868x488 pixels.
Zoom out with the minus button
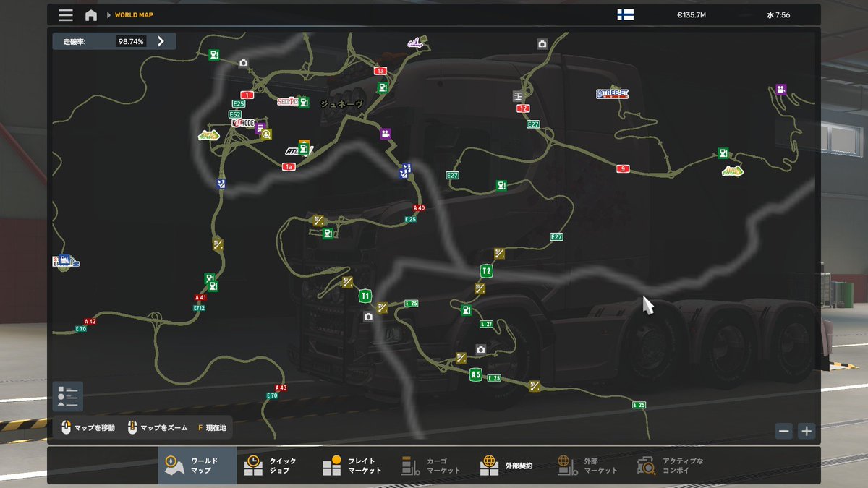tap(783, 431)
